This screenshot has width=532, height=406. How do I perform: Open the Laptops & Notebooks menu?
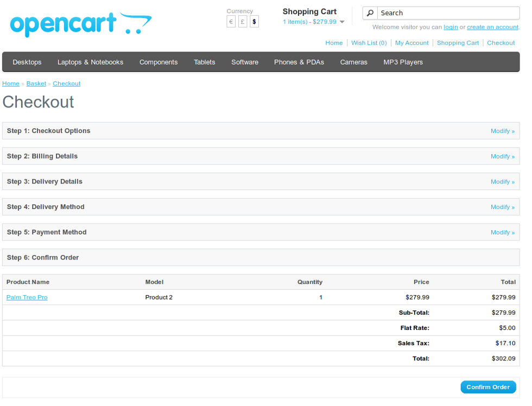90,62
